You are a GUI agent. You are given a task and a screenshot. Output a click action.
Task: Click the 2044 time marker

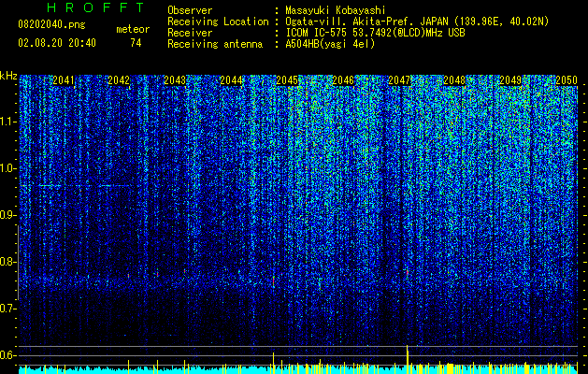click(x=231, y=79)
